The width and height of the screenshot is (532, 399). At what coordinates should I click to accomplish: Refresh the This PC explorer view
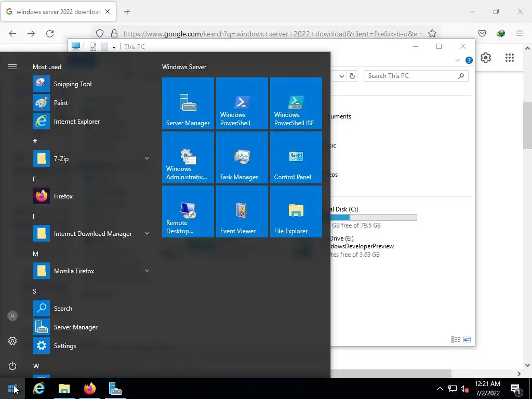(352, 76)
